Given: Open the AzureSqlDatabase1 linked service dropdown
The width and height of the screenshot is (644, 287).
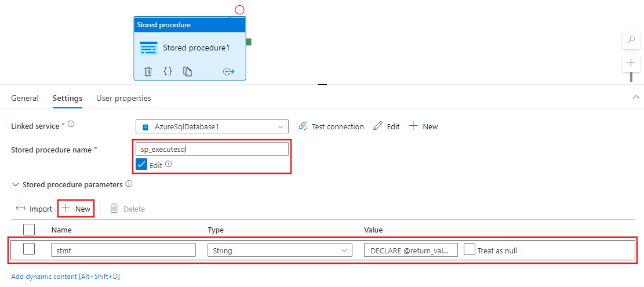Looking at the screenshot, I should point(212,126).
